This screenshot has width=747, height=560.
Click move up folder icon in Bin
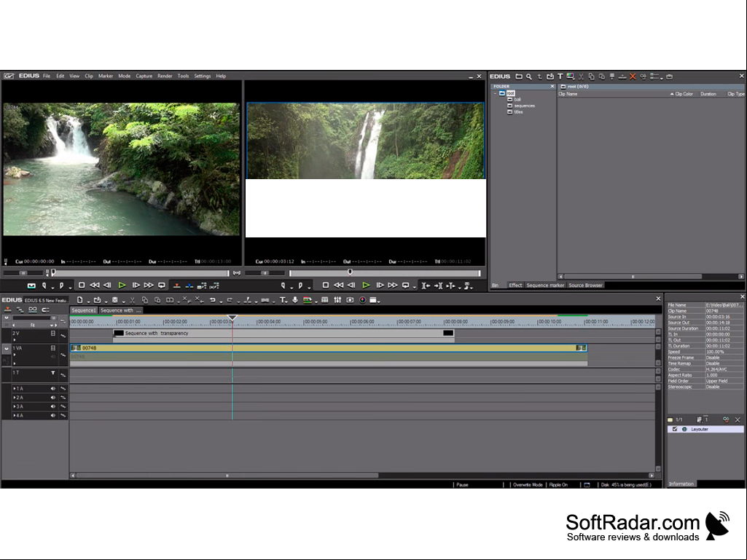click(x=540, y=76)
